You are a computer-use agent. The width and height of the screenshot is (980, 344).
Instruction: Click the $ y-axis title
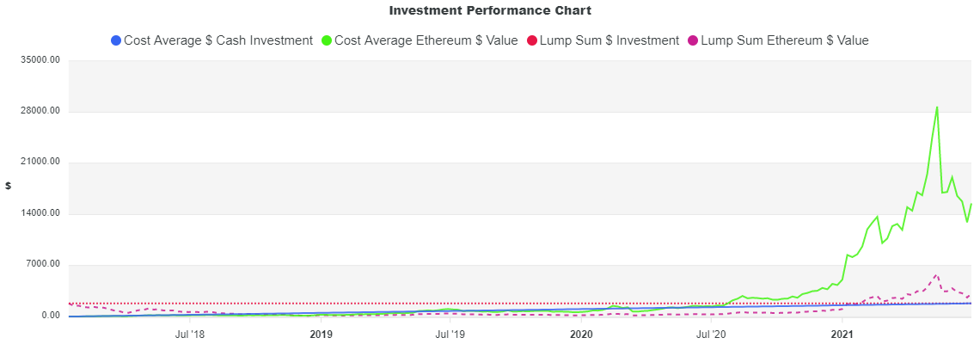point(8,186)
